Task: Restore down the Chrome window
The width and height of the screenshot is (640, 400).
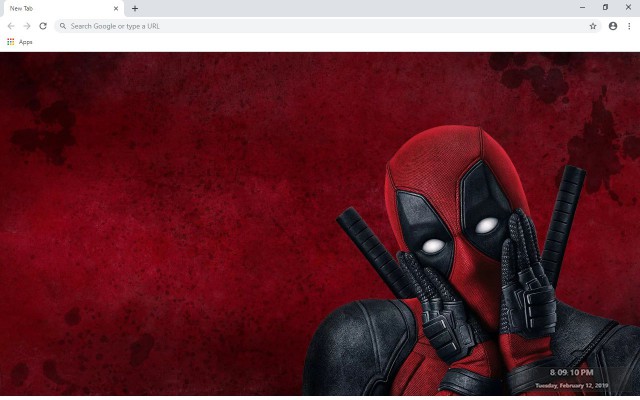Action: pyautogui.click(x=605, y=7)
